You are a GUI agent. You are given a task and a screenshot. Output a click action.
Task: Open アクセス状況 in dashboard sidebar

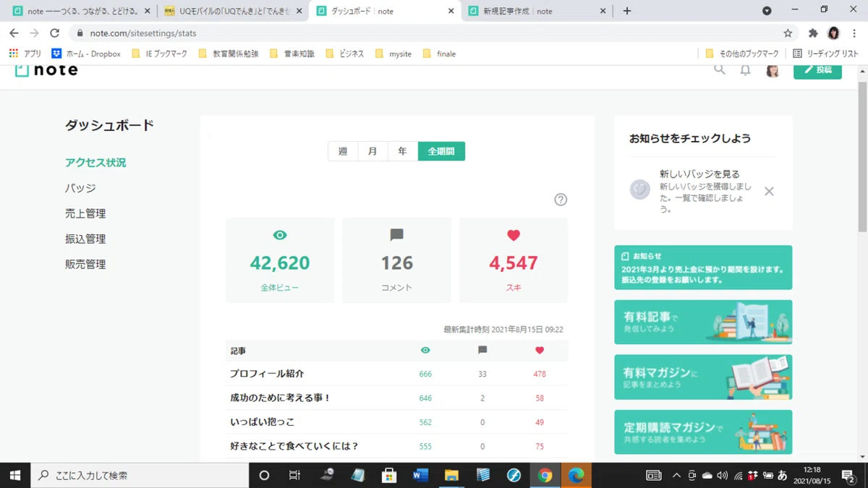95,163
